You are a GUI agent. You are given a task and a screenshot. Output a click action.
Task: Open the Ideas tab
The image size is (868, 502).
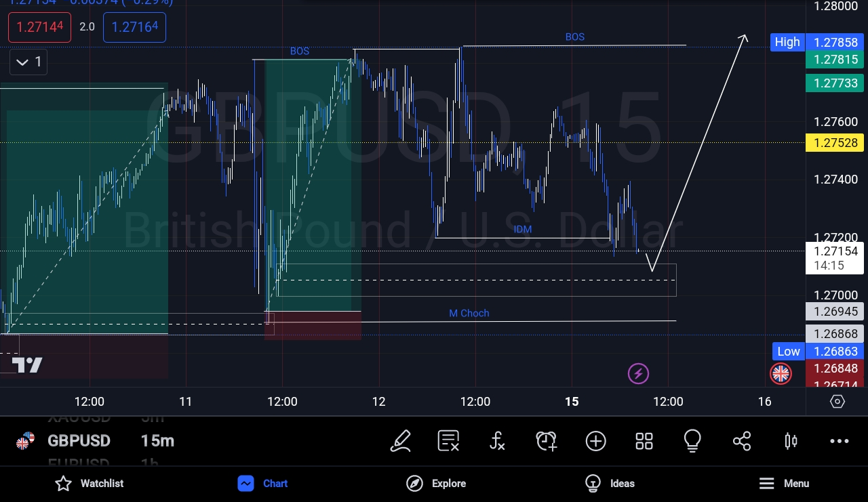click(610, 483)
